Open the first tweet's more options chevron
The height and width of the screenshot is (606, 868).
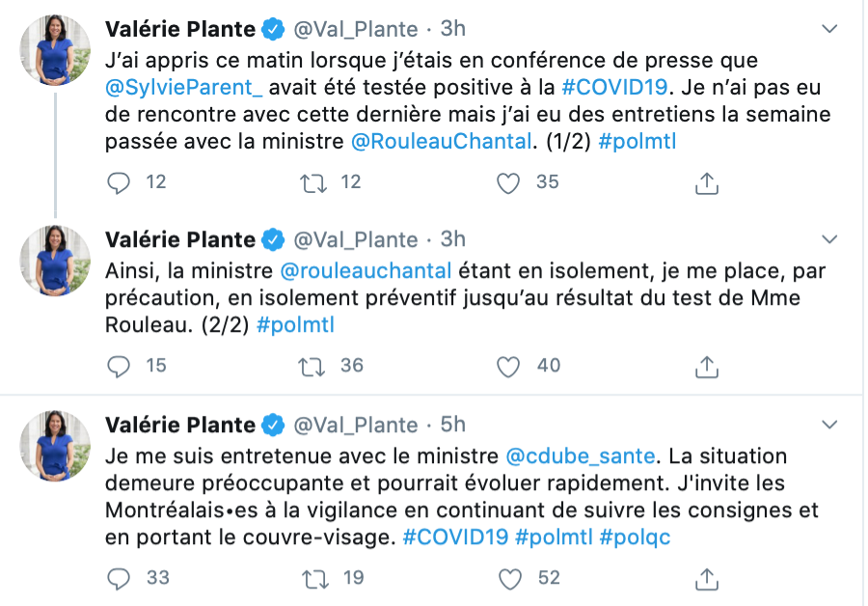(828, 29)
